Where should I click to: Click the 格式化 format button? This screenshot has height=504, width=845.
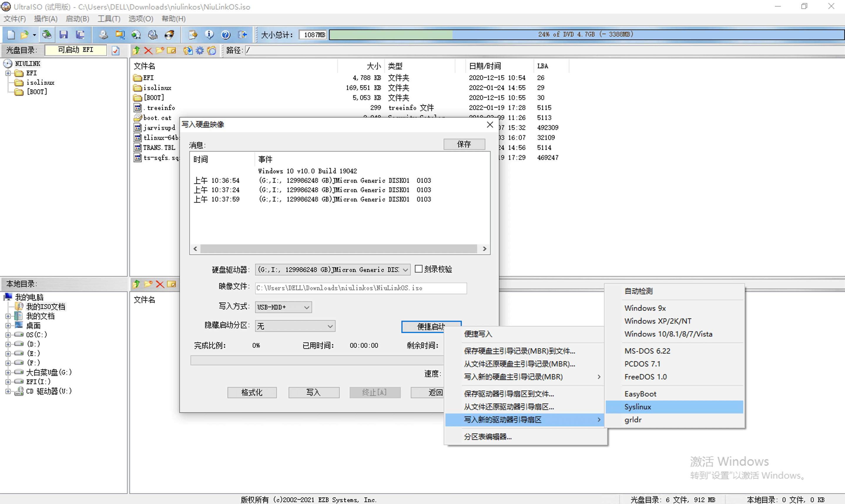coord(252,393)
